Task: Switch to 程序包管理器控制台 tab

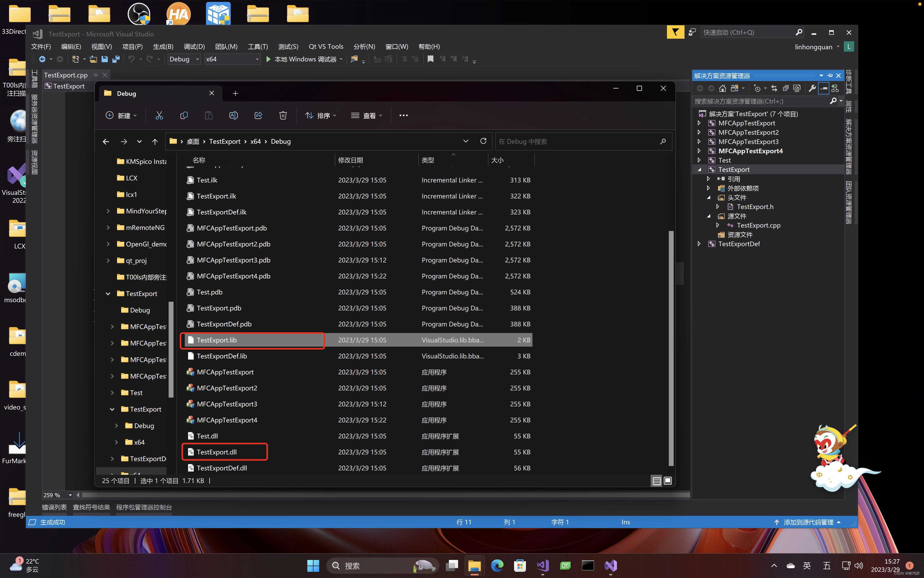Action: [144, 507]
